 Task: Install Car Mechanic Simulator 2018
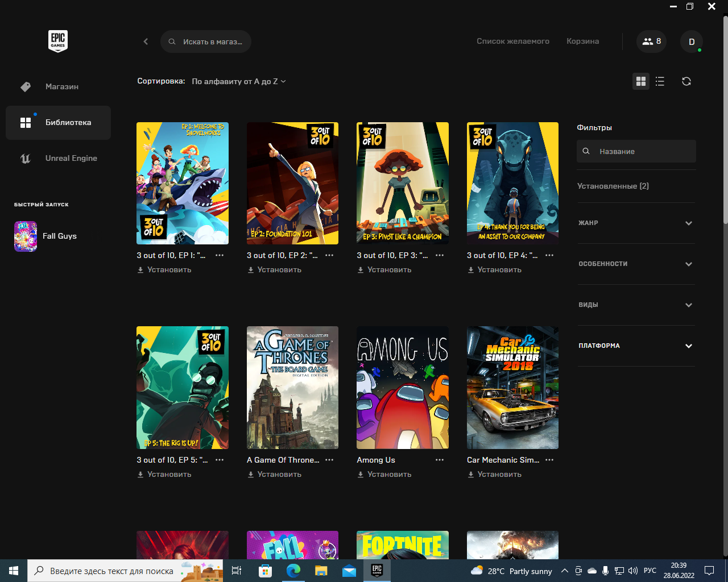click(x=494, y=475)
